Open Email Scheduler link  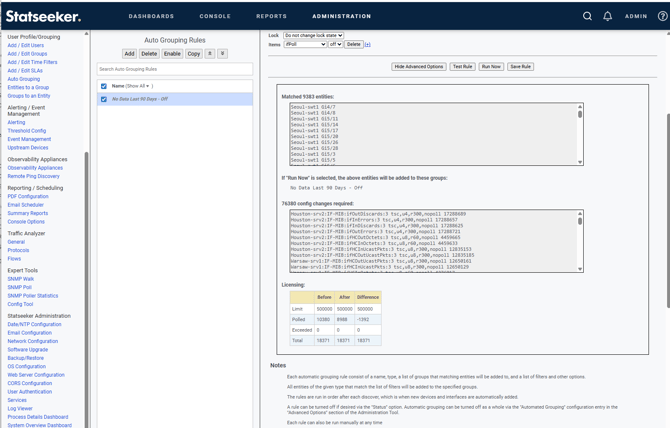coord(26,205)
